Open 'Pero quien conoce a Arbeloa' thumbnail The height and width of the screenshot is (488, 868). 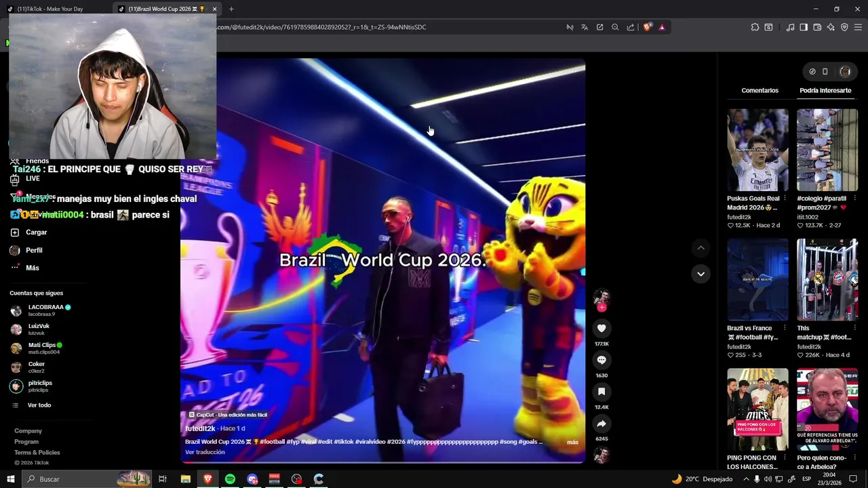827,409
